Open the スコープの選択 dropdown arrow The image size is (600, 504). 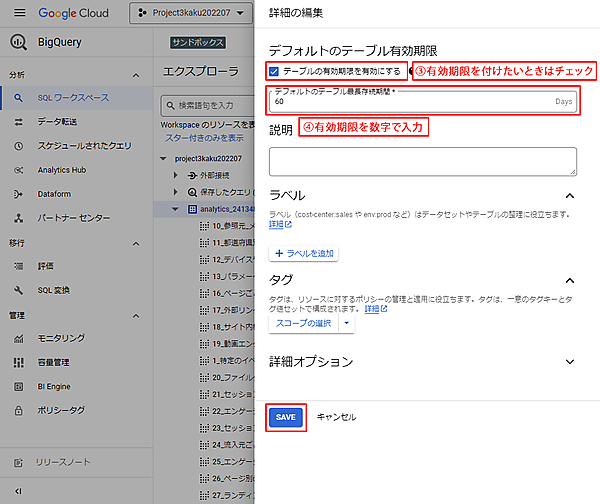343,324
